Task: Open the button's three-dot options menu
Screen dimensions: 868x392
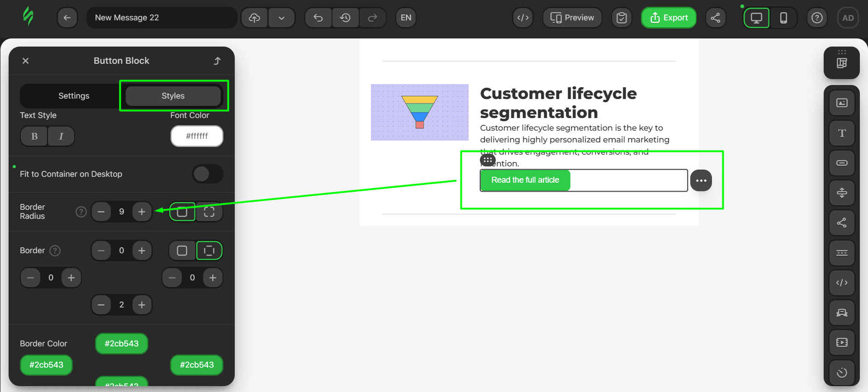Action: 701,180
